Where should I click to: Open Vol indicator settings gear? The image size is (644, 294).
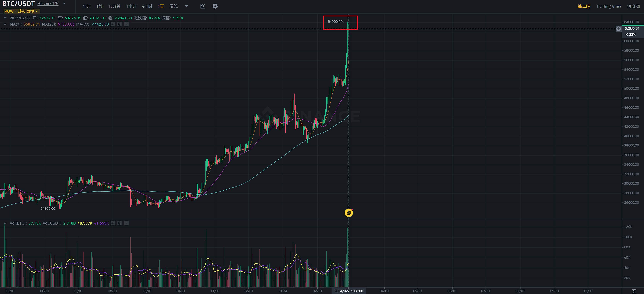(x=120, y=223)
